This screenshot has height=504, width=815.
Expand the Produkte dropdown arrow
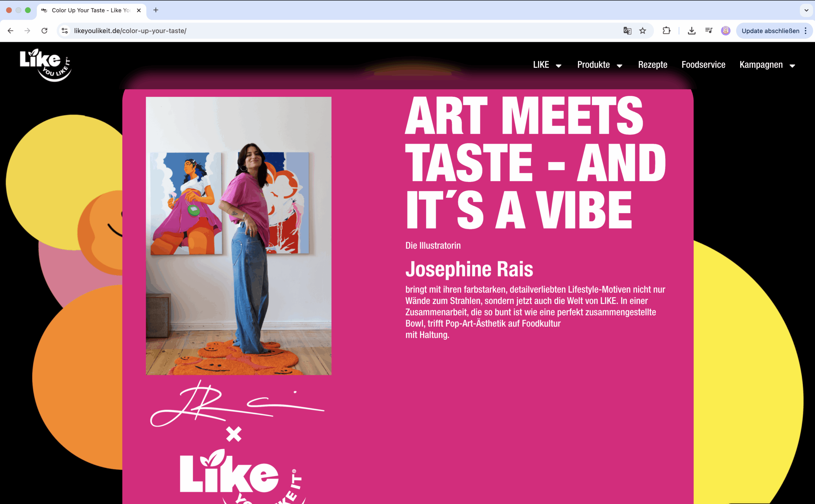[x=619, y=66]
